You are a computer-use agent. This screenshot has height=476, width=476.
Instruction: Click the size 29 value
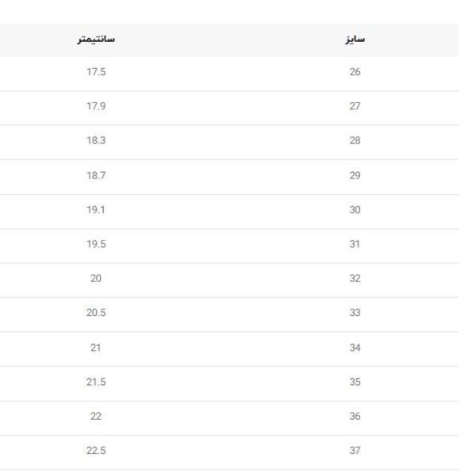point(355,175)
